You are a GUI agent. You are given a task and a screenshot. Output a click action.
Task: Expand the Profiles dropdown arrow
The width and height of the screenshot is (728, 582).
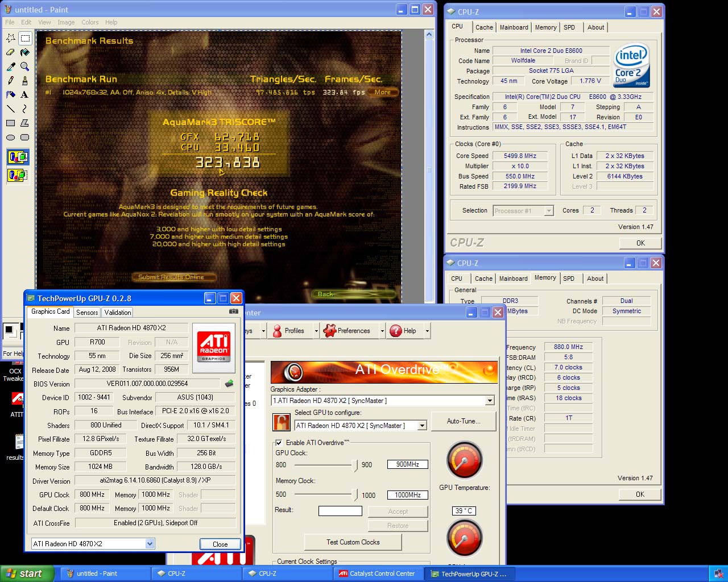tap(316, 331)
